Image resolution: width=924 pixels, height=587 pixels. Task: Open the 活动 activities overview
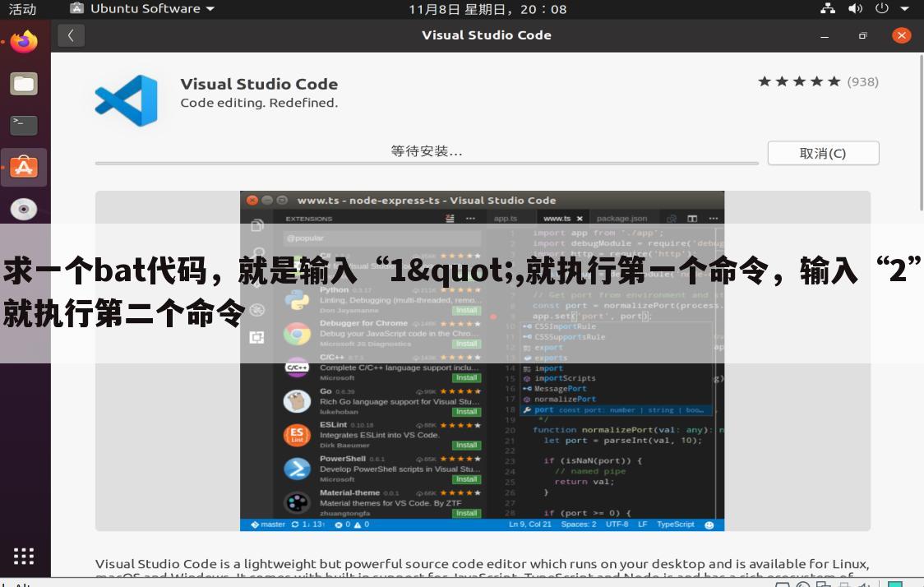point(22,9)
